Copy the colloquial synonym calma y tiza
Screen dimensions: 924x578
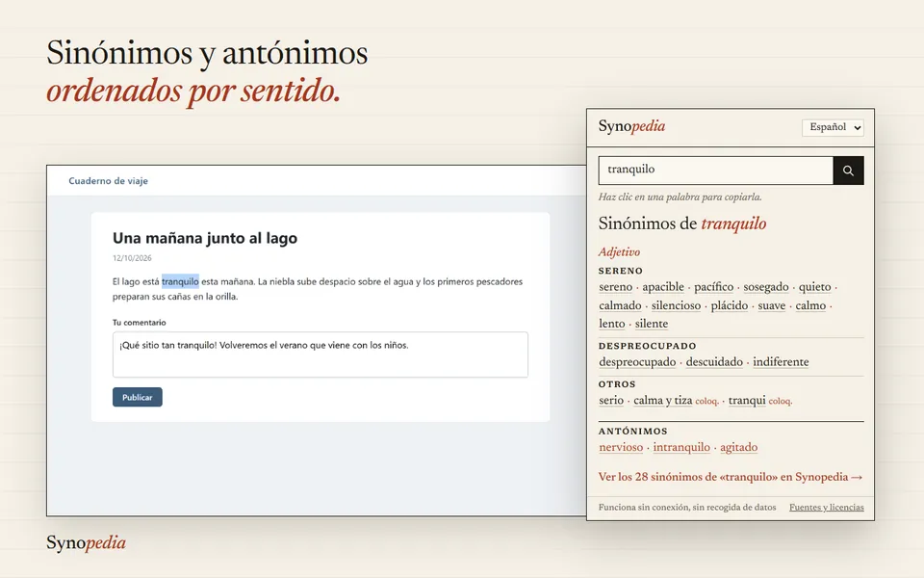point(663,401)
